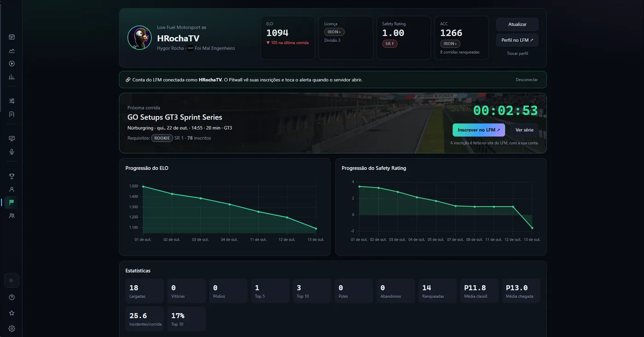This screenshot has width=644, height=337.
Task: Click the Largadas statistic card
Action: [144, 291]
